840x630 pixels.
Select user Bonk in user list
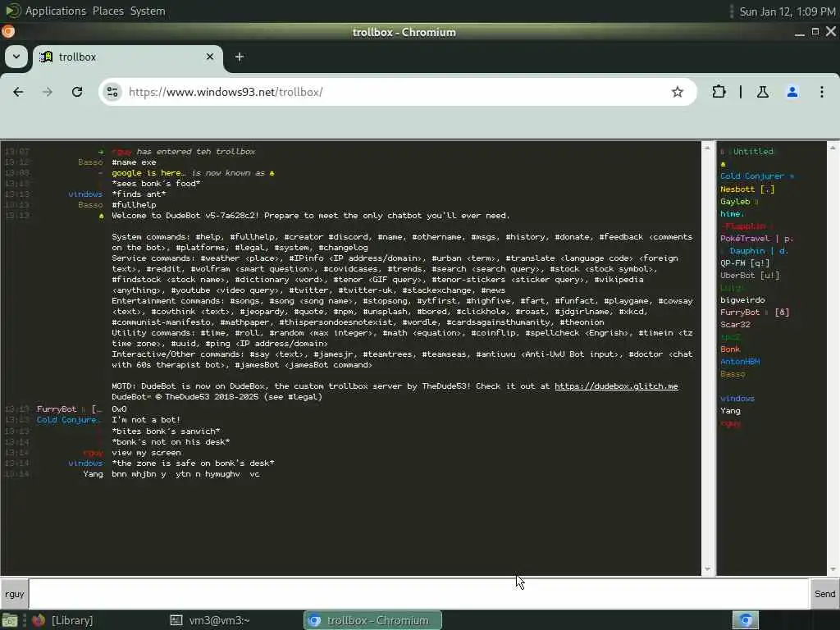730,349
